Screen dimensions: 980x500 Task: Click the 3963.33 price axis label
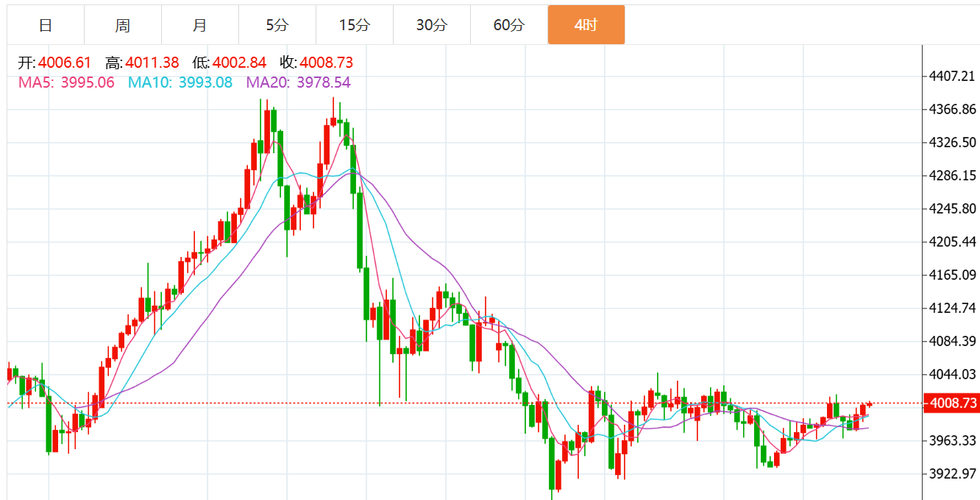953,441
